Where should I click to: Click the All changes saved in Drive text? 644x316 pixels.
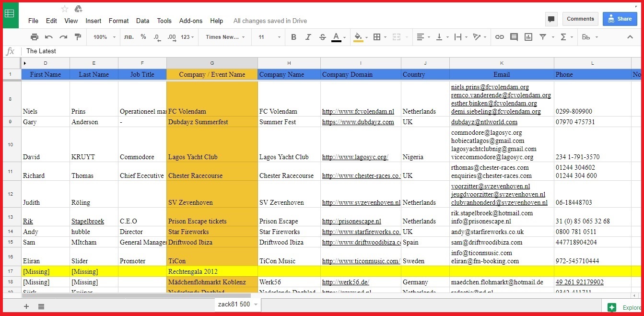click(270, 21)
